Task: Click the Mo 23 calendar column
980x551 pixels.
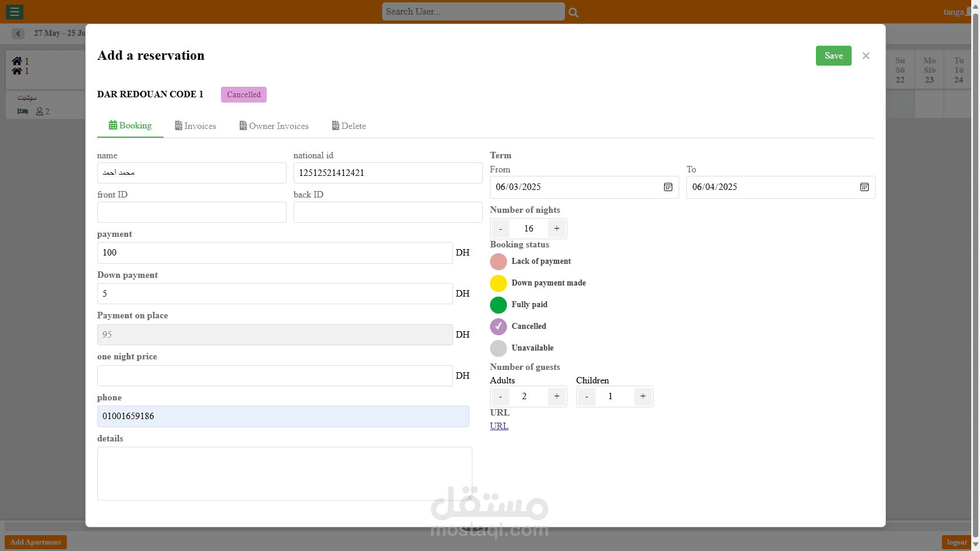Action: tap(930, 70)
